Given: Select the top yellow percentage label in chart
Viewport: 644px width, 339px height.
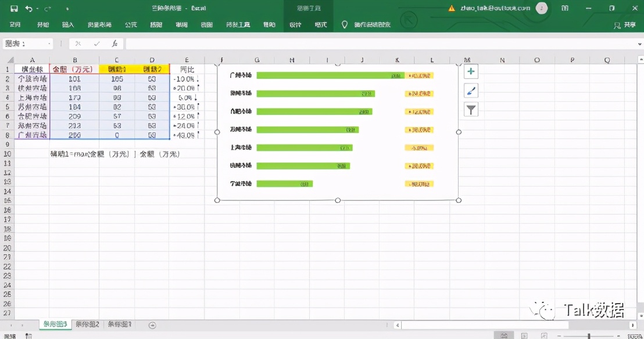Looking at the screenshot, I should (419, 75).
